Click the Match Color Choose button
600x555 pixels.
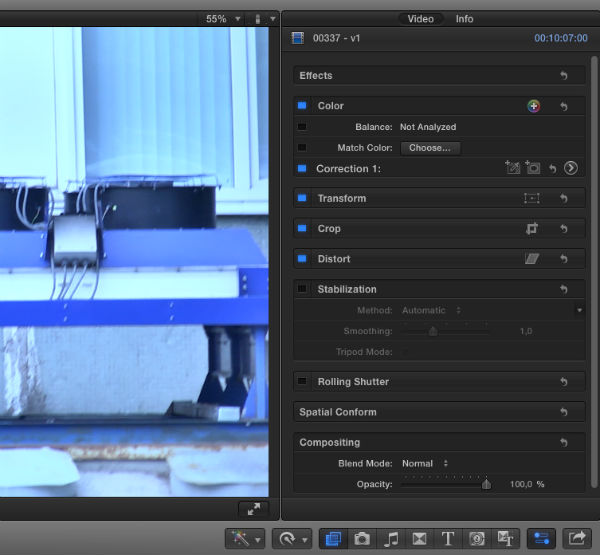coord(429,148)
